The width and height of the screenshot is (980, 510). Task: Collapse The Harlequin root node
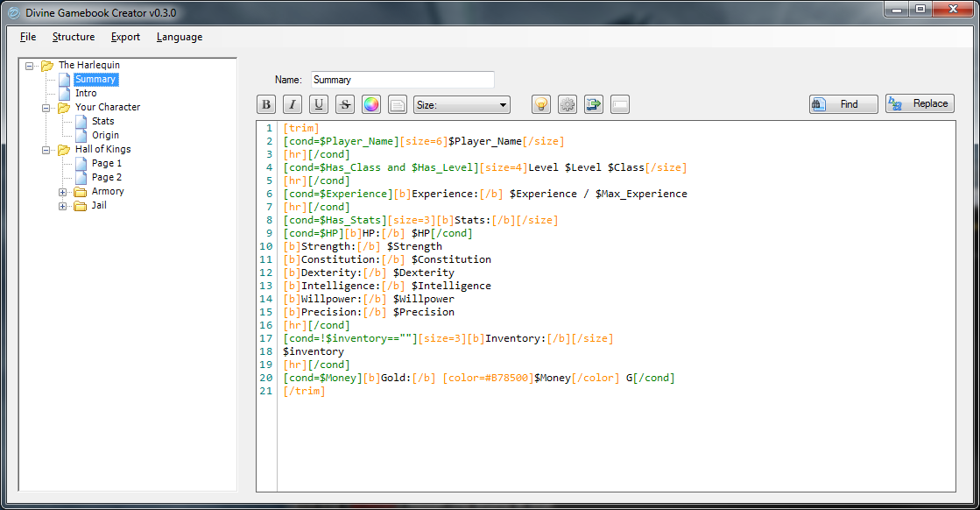click(29, 66)
